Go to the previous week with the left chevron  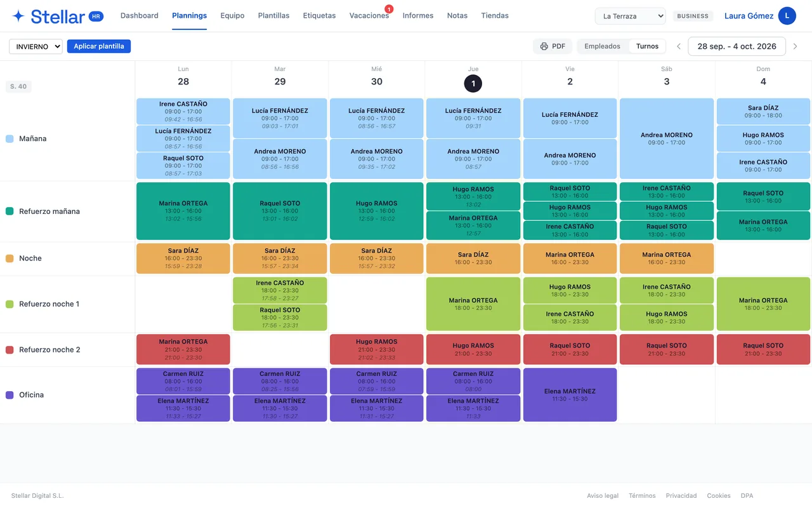pyautogui.click(x=679, y=46)
